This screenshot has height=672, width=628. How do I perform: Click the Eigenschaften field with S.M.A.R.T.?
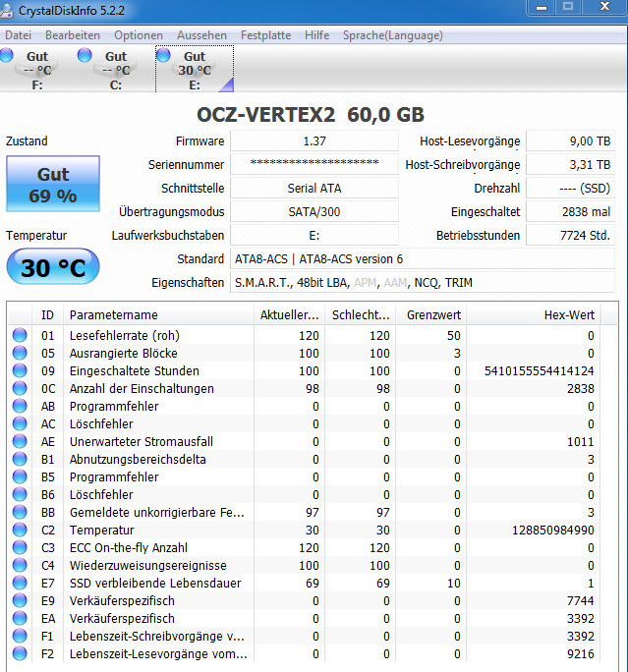pyautogui.click(x=423, y=282)
